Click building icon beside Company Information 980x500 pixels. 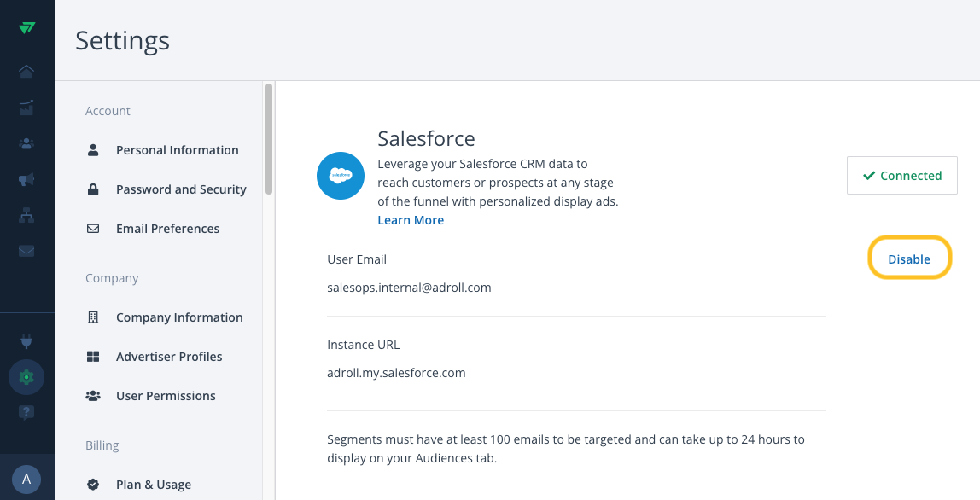93,317
